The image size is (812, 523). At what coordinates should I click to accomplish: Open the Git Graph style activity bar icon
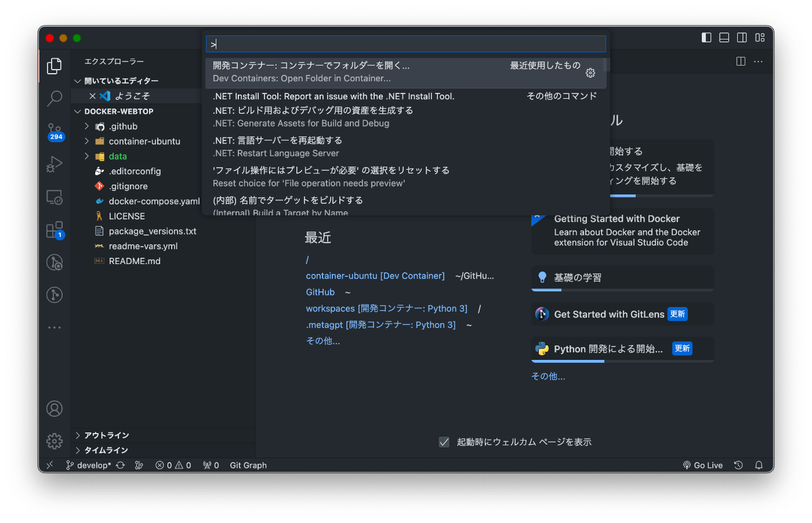pos(55,295)
